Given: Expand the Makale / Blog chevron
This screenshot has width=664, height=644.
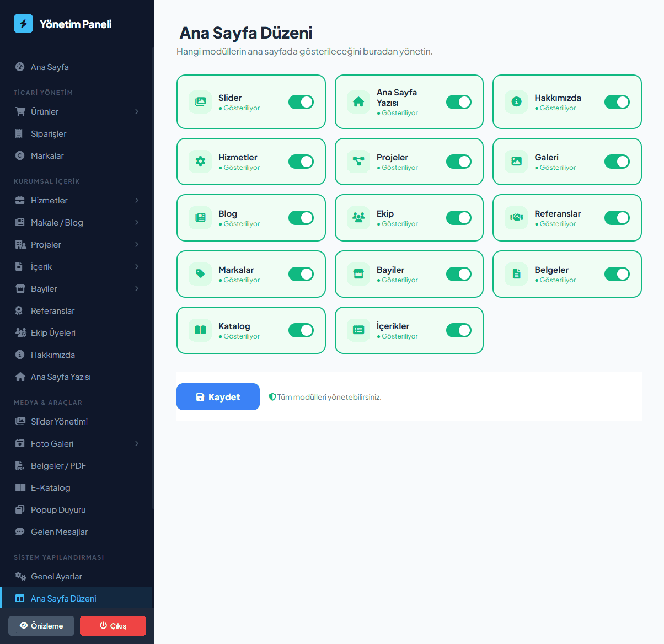Looking at the screenshot, I should click(x=137, y=223).
